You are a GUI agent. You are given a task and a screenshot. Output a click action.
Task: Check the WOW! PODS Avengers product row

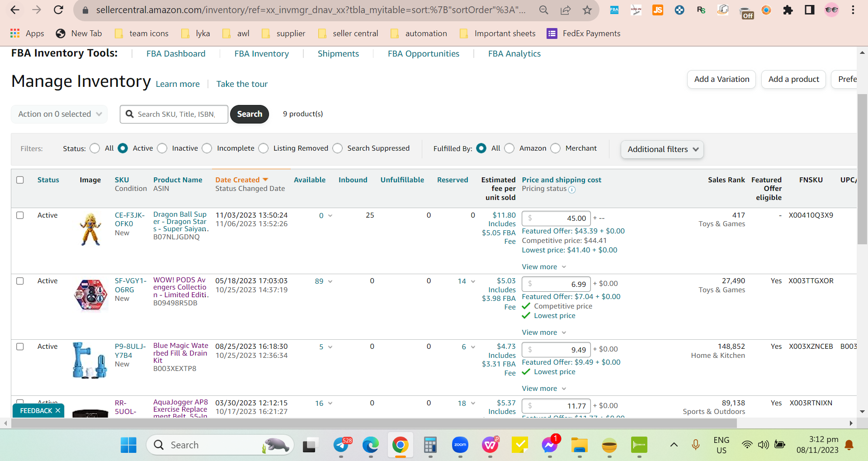click(20, 281)
